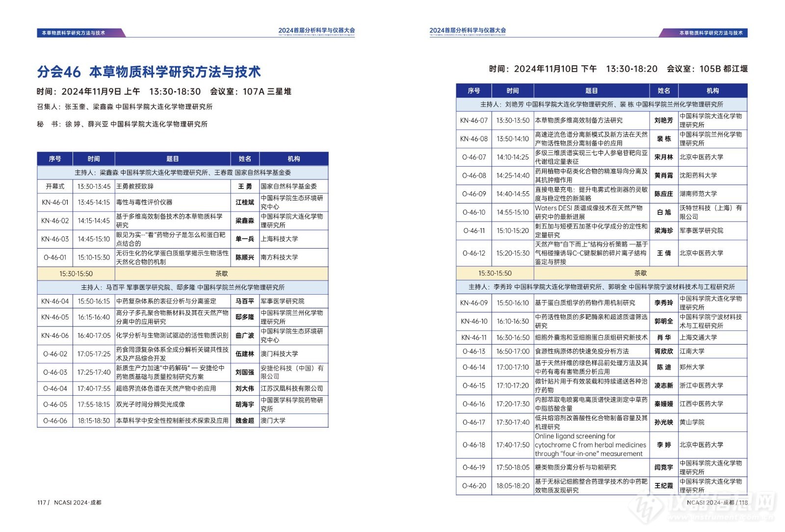Select cell KN-46-07

click(474, 120)
